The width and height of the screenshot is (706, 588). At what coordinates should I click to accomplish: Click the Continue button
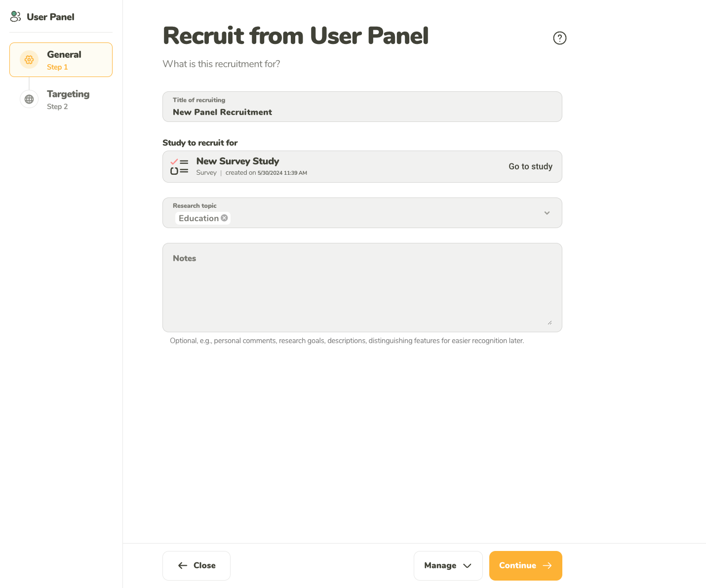click(x=525, y=566)
